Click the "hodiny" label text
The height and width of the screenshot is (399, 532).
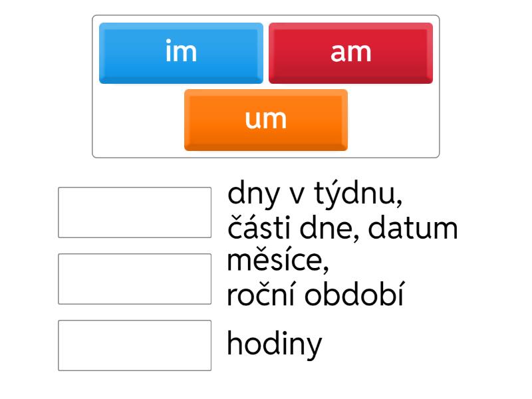click(x=274, y=344)
